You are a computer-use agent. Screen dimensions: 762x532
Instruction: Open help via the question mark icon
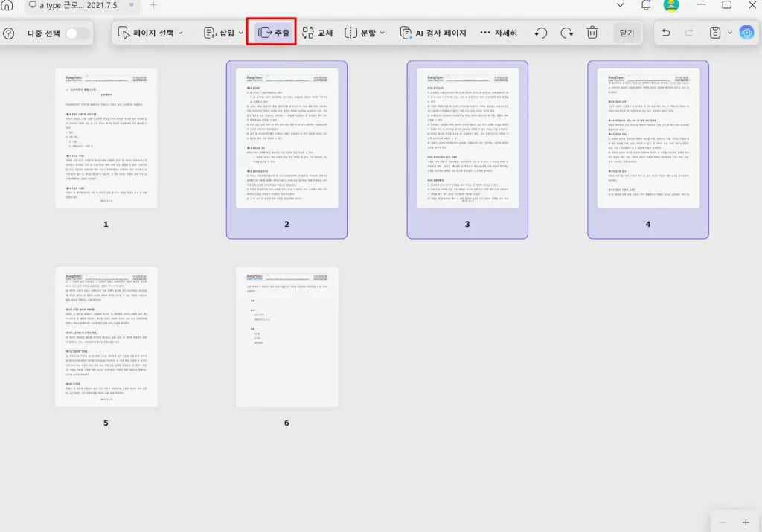tap(8, 33)
